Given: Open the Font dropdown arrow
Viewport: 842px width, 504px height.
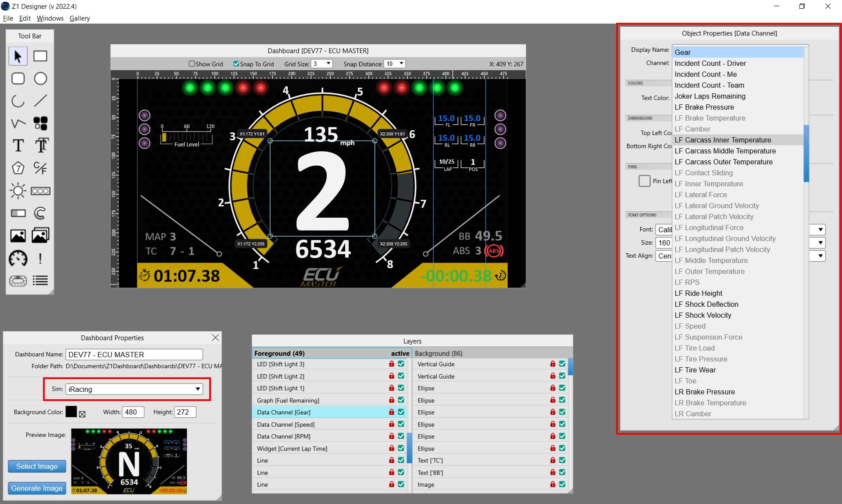Looking at the screenshot, I should tap(821, 230).
